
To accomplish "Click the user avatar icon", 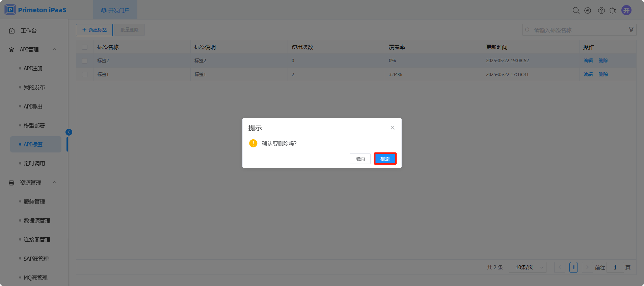I will (x=626, y=10).
